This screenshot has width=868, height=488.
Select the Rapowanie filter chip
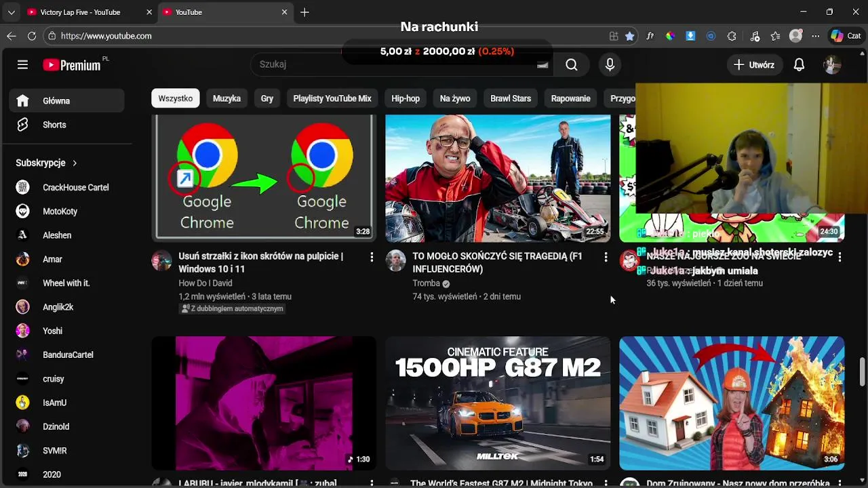click(570, 98)
